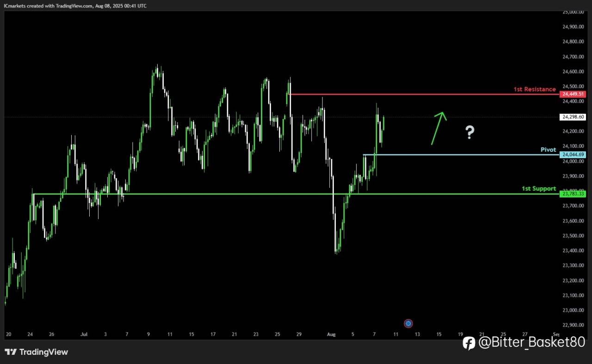The height and width of the screenshot is (364, 592).
Task: Click the 1st Resistance label
Action: (535, 89)
